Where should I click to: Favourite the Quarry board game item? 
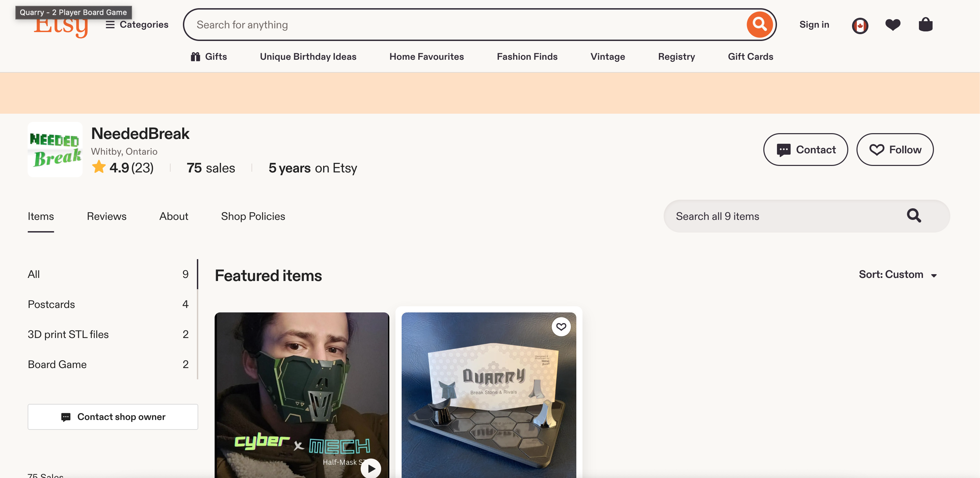[x=561, y=326]
